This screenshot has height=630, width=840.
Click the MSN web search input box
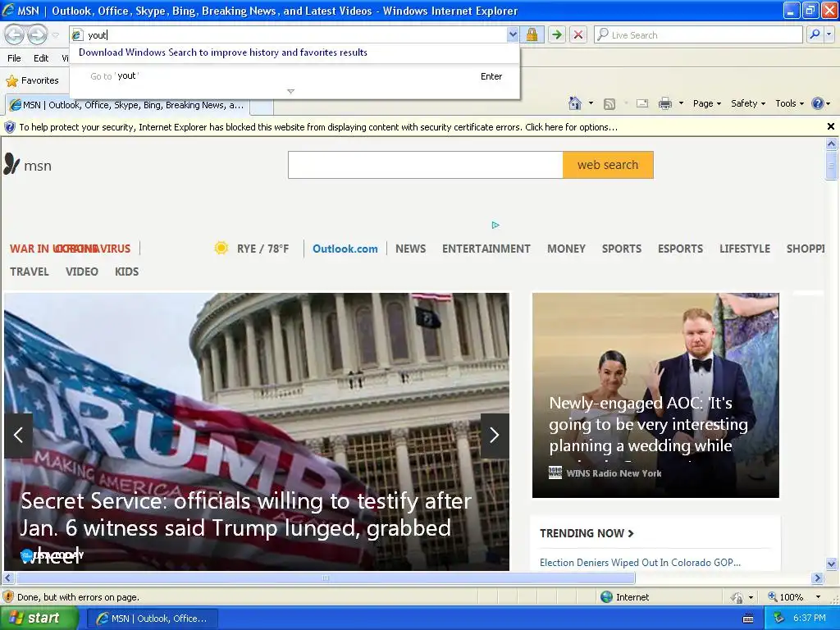click(426, 165)
